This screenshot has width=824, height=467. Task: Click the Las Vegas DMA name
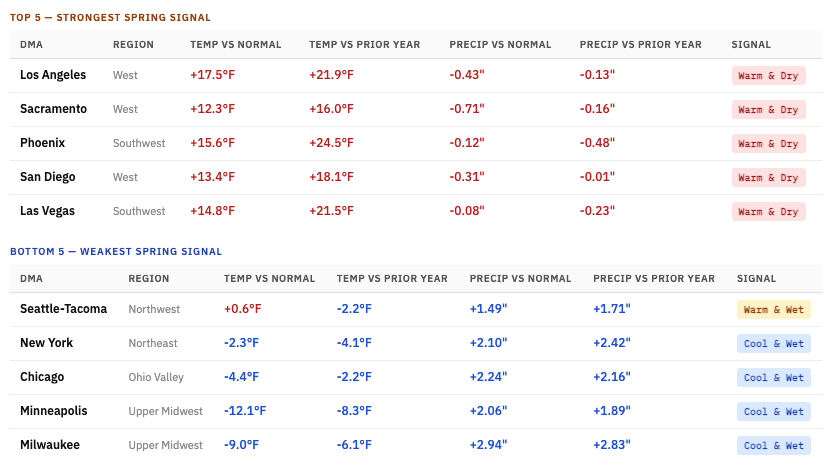click(47, 211)
